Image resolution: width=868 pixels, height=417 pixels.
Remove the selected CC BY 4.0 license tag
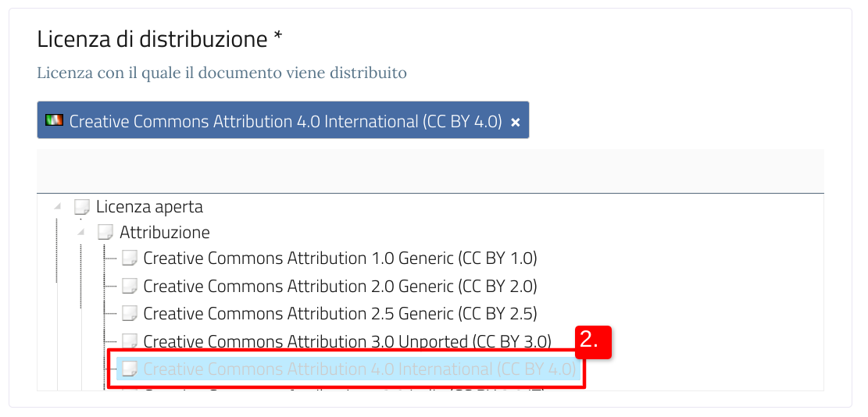click(x=516, y=123)
